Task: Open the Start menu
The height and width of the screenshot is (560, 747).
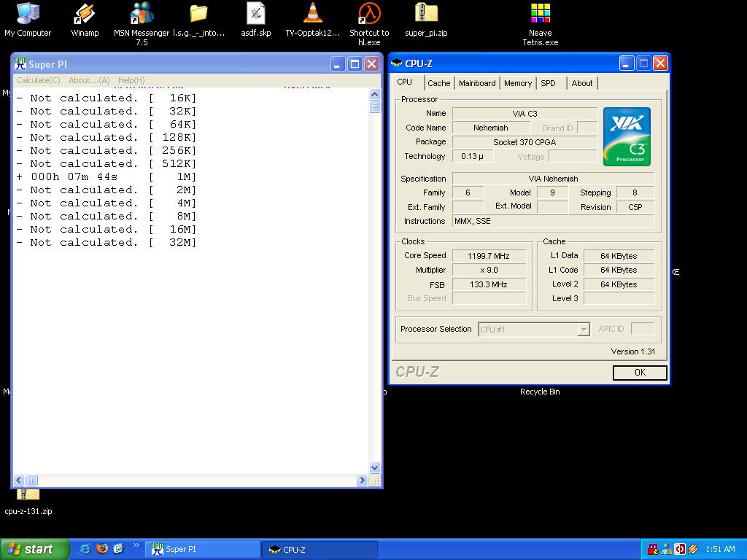Action: pos(34,549)
